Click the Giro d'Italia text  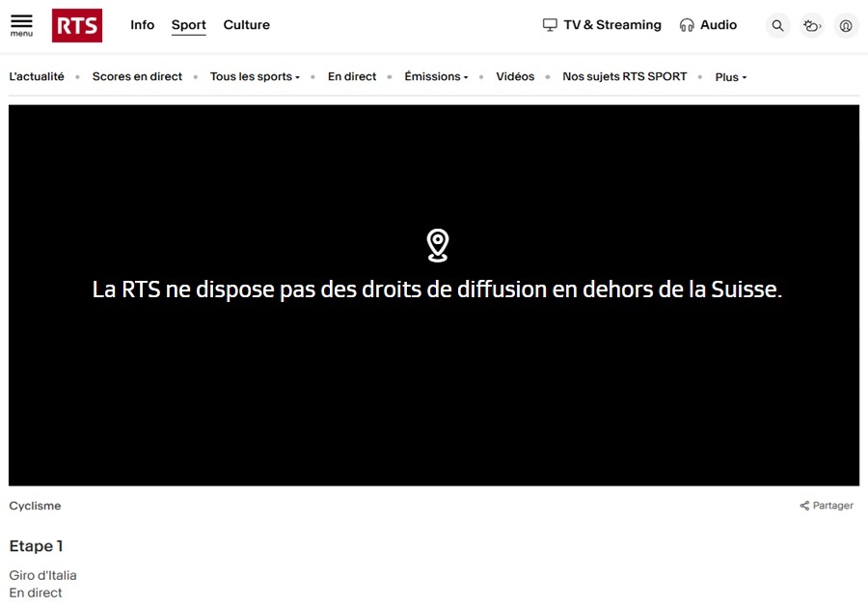pos(42,575)
